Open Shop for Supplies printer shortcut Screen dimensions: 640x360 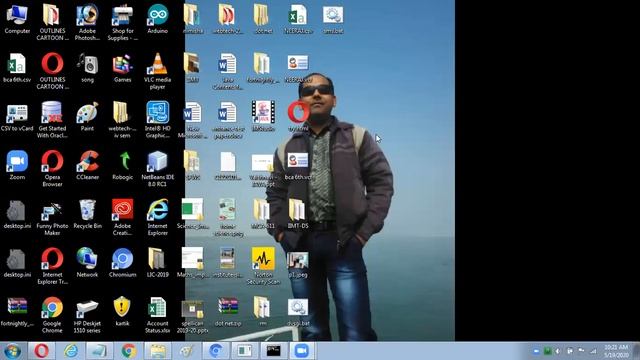(122, 22)
